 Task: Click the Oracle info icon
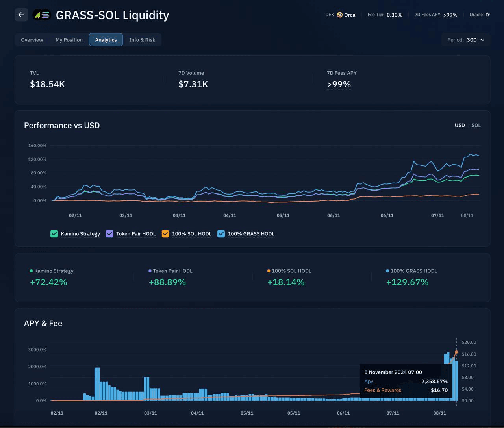pyautogui.click(x=487, y=15)
